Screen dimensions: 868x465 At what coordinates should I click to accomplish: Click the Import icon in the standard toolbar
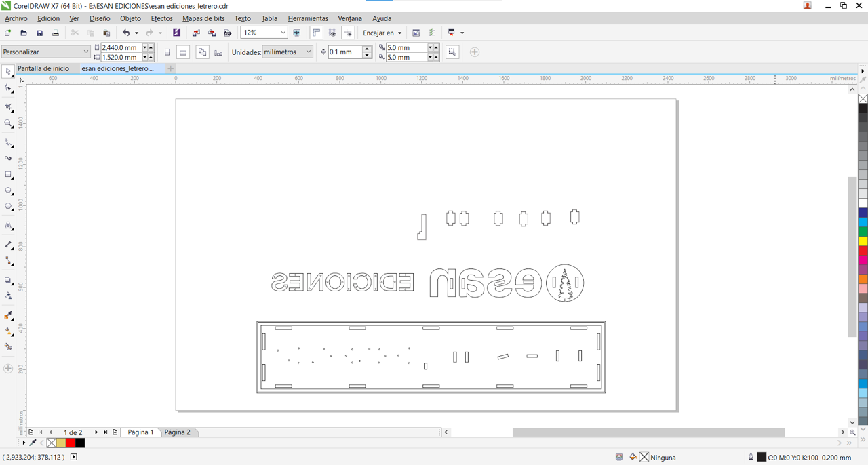[x=196, y=33]
